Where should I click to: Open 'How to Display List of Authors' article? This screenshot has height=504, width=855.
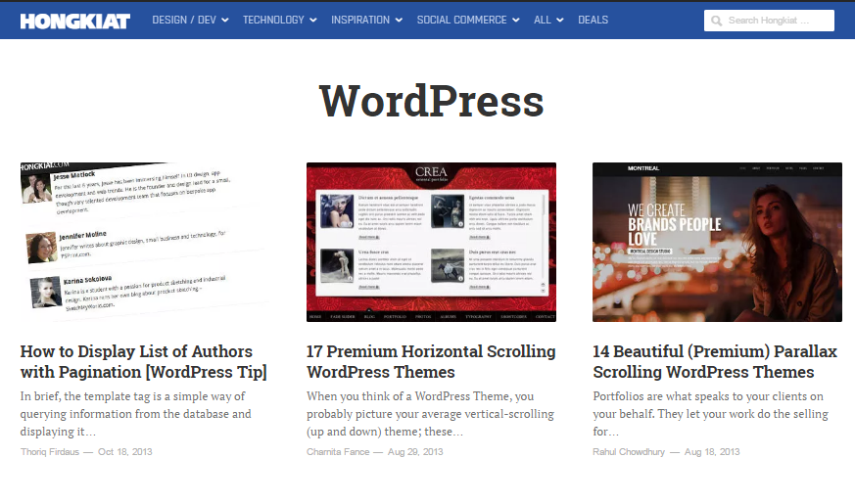click(x=143, y=362)
